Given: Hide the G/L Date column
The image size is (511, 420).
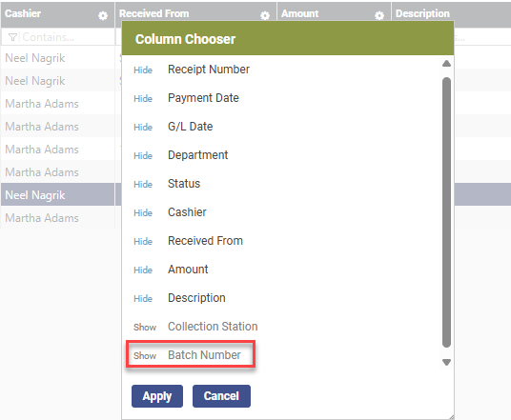Looking at the screenshot, I should [x=143, y=127].
